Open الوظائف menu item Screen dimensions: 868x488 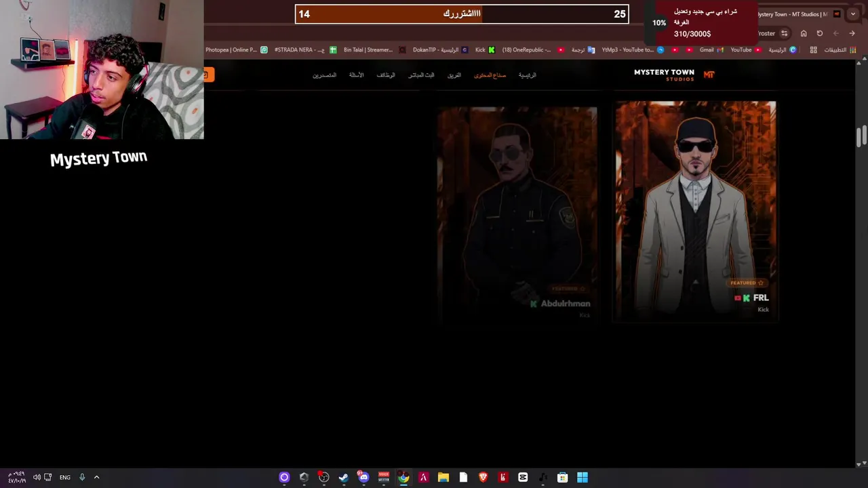pos(386,75)
